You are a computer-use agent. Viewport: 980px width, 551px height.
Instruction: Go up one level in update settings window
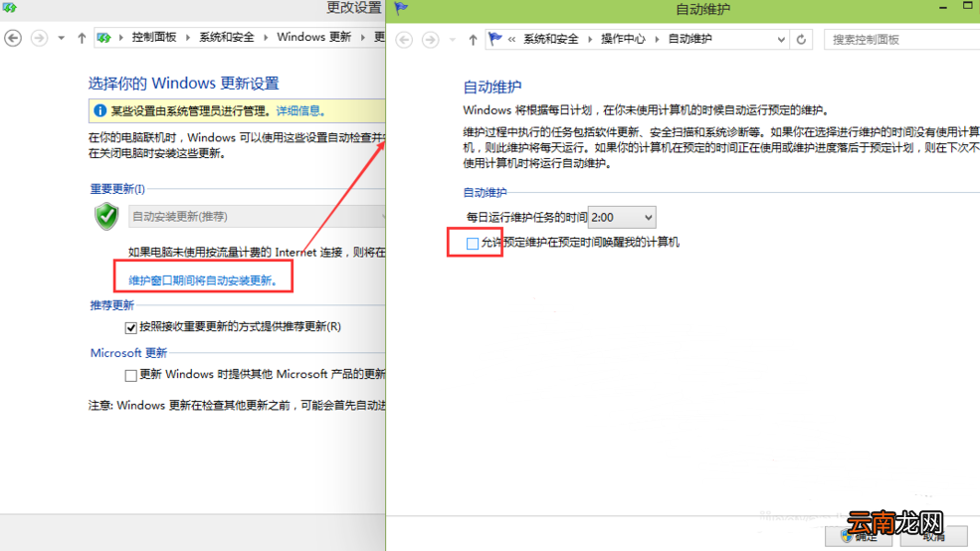(82, 38)
